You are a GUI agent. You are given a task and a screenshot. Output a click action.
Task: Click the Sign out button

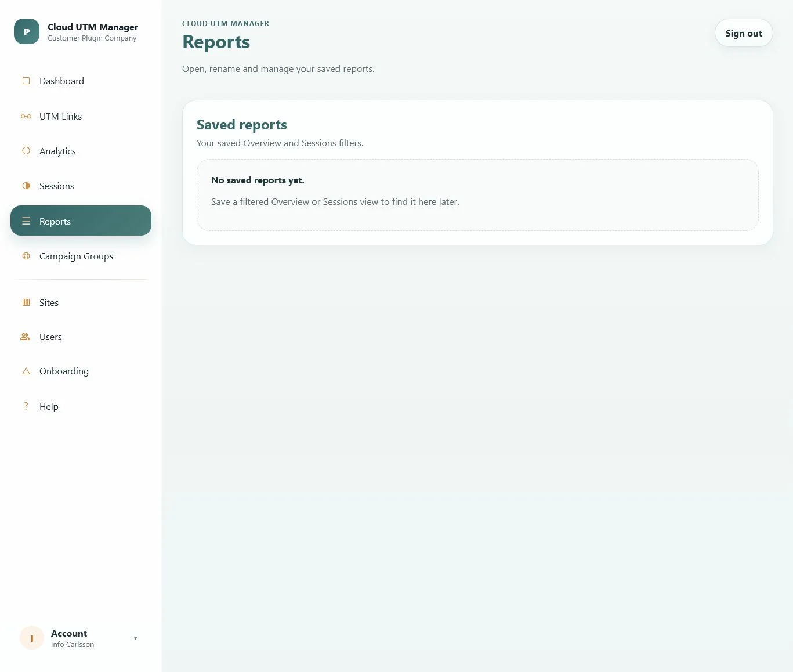744,33
